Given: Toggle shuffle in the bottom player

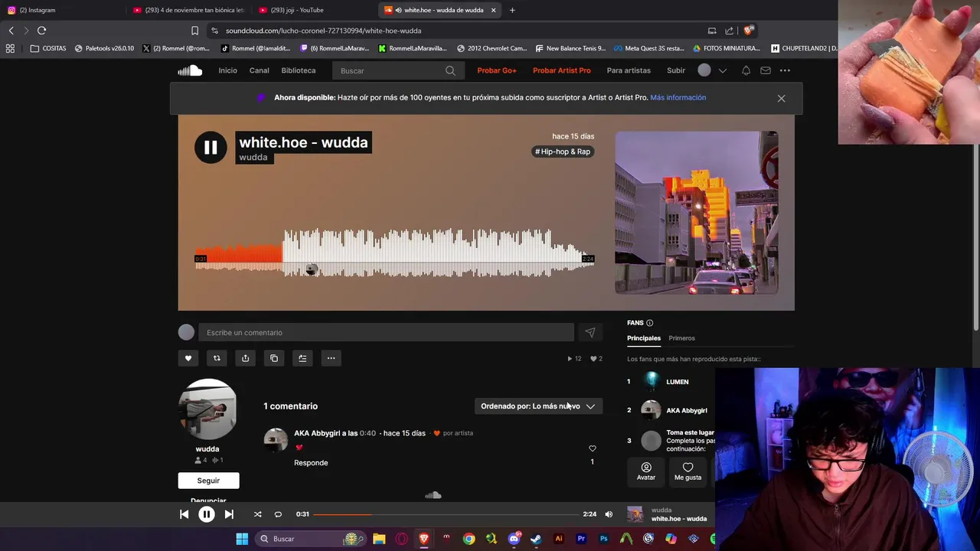Looking at the screenshot, I should click(x=257, y=514).
